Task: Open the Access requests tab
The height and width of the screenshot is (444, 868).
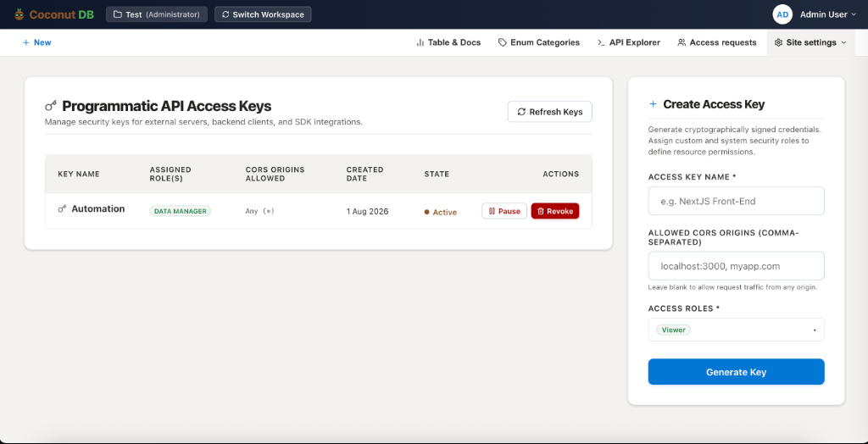Action: click(x=717, y=42)
